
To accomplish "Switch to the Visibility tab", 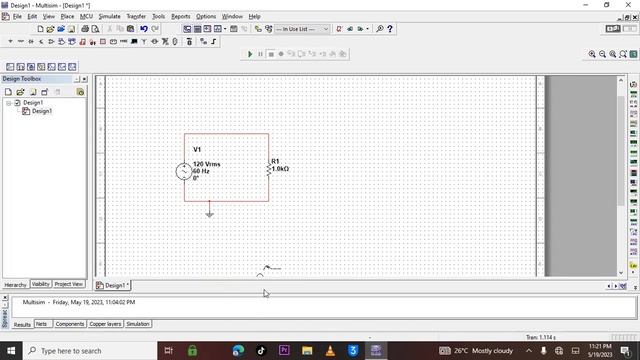I will [x=41, y=284].
